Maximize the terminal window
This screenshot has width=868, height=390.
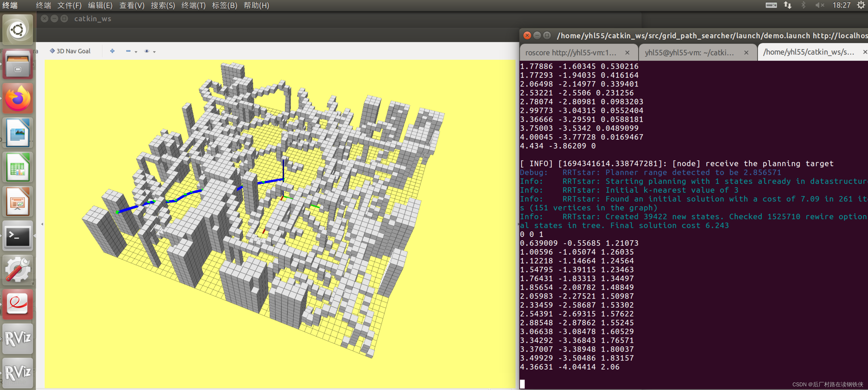(547, 35)
